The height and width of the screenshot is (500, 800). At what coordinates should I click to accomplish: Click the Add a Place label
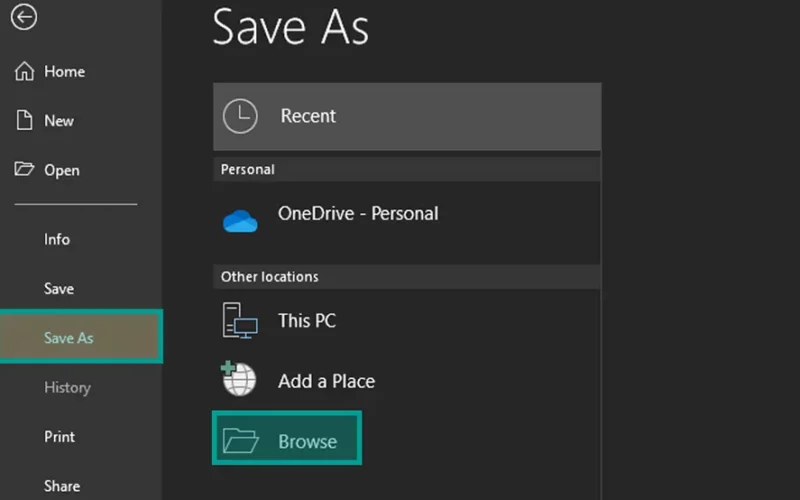click(327, 381)
